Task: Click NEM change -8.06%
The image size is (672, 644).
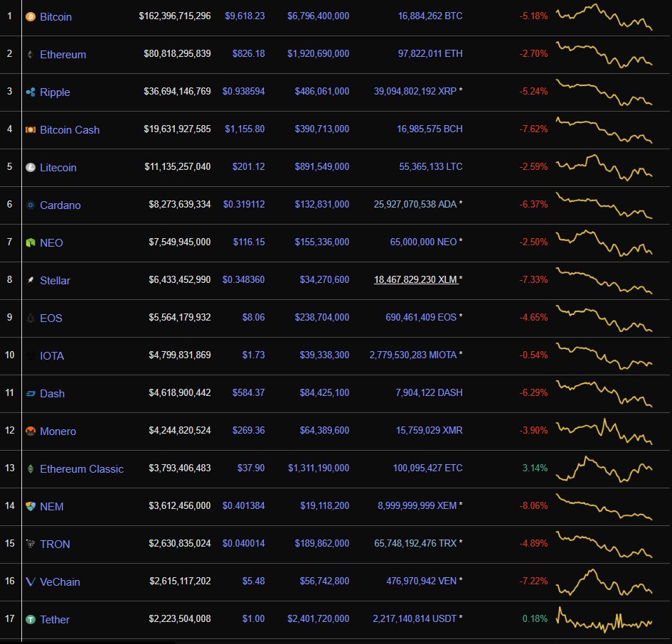Action: pyautogui.click(x=533, y=505)
